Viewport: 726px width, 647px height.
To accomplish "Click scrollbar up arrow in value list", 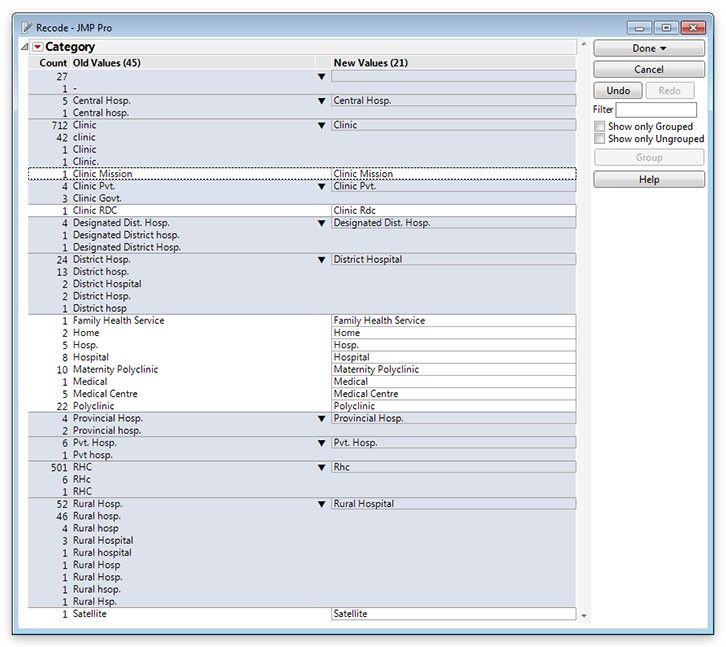I will [x=583, y=44].
